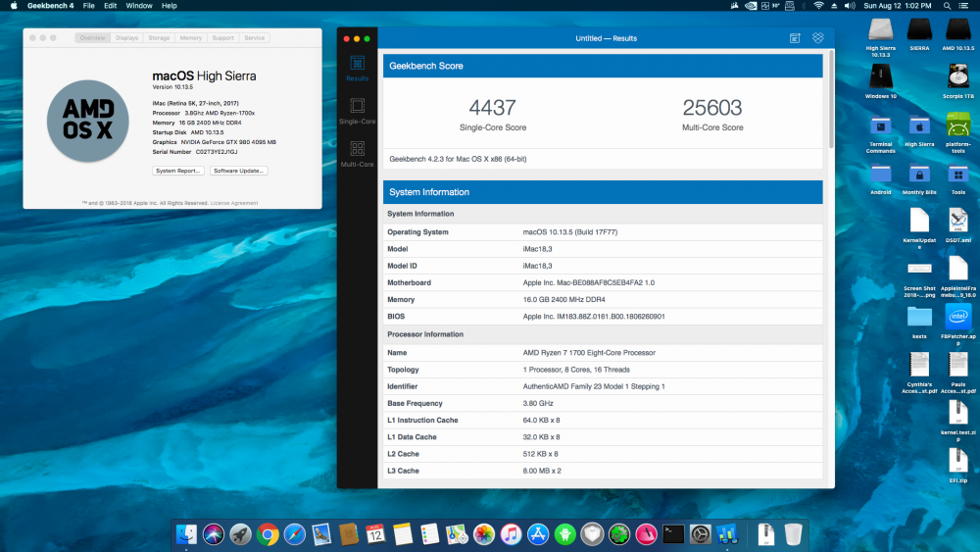
Task: Switch to Single-Core results in sidebar
Action: coord(357,111)
